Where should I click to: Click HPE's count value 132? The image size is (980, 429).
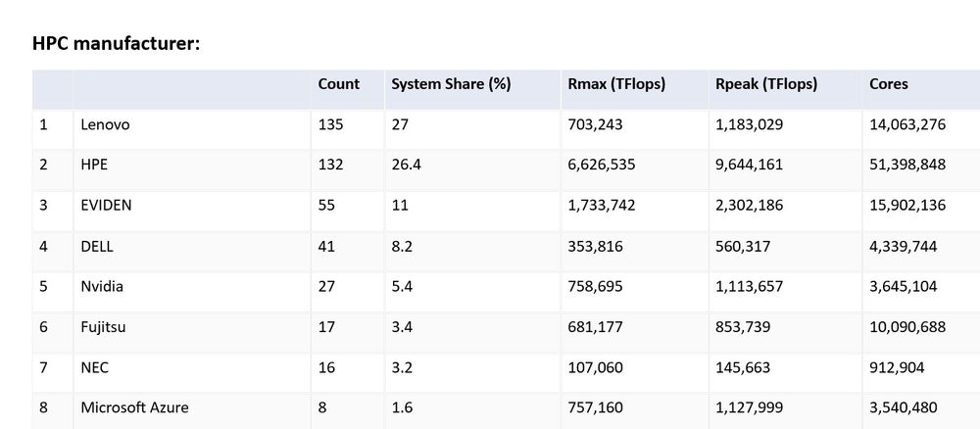coord(330,165)
